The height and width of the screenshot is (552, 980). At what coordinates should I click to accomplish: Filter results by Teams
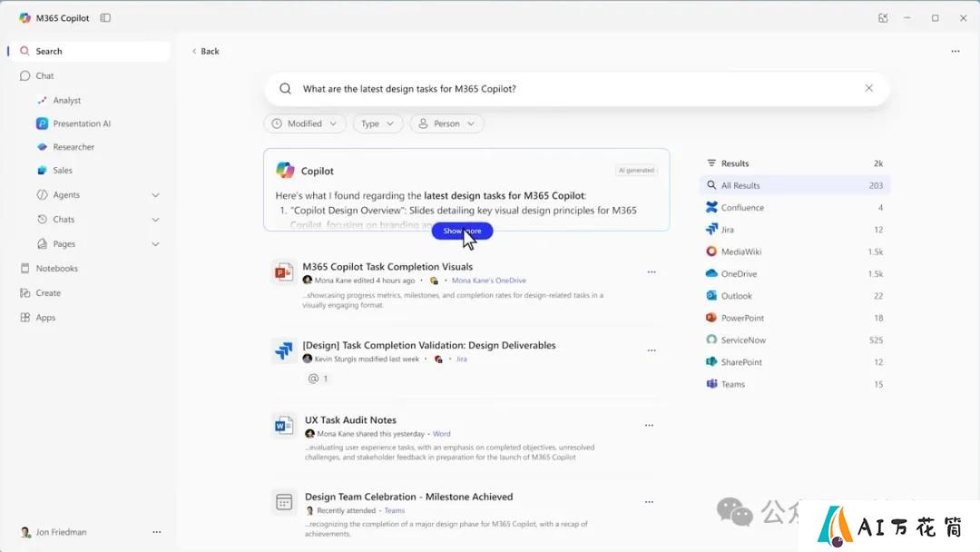point(794,384)
